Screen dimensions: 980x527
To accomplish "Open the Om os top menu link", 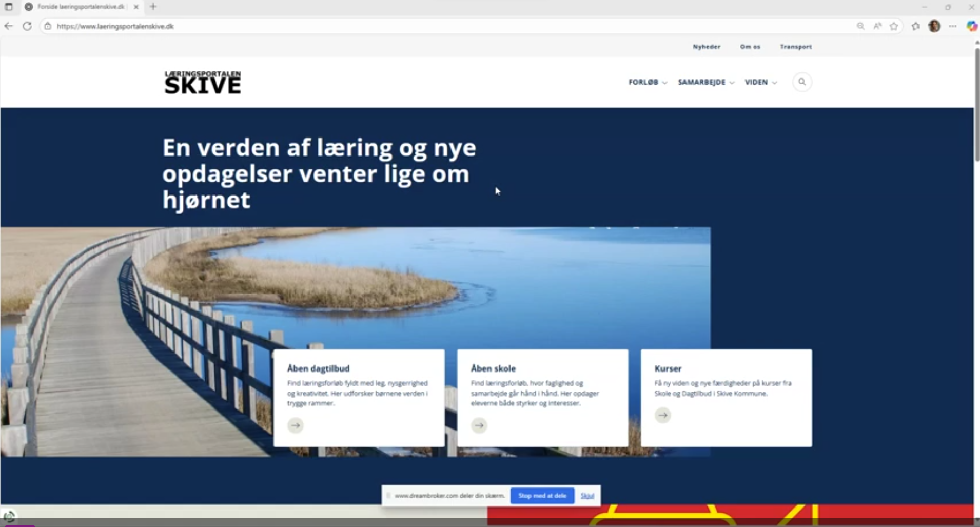I will pos(750,47).
